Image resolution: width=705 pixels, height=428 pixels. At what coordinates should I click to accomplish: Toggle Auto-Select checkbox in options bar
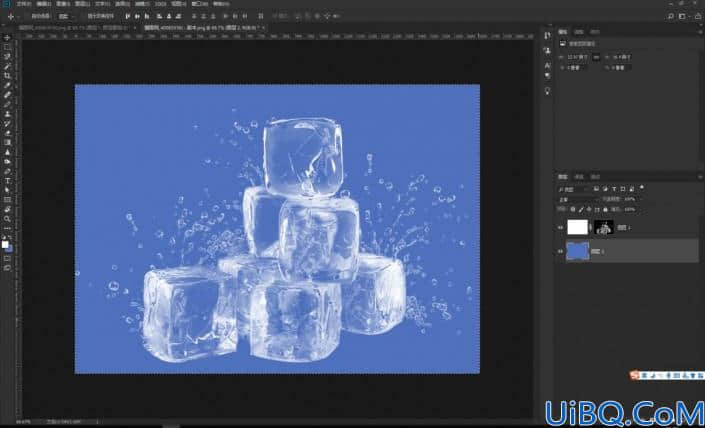pyautogui.click(x=28, y=16)
